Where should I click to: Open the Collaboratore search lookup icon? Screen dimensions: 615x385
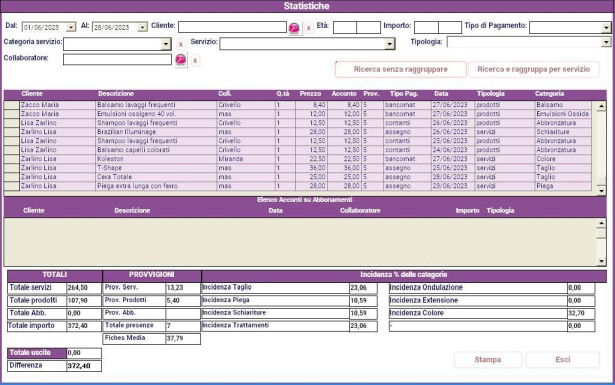tap(180, 60)
